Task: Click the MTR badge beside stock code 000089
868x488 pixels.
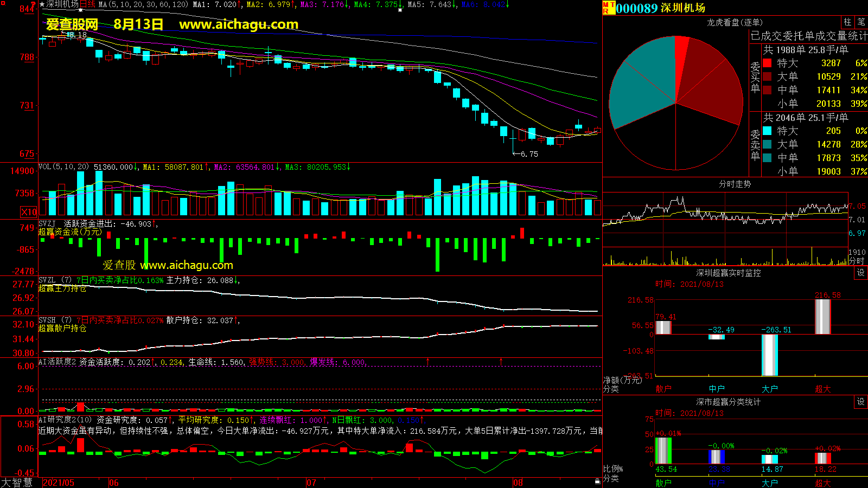Action: 608,8
